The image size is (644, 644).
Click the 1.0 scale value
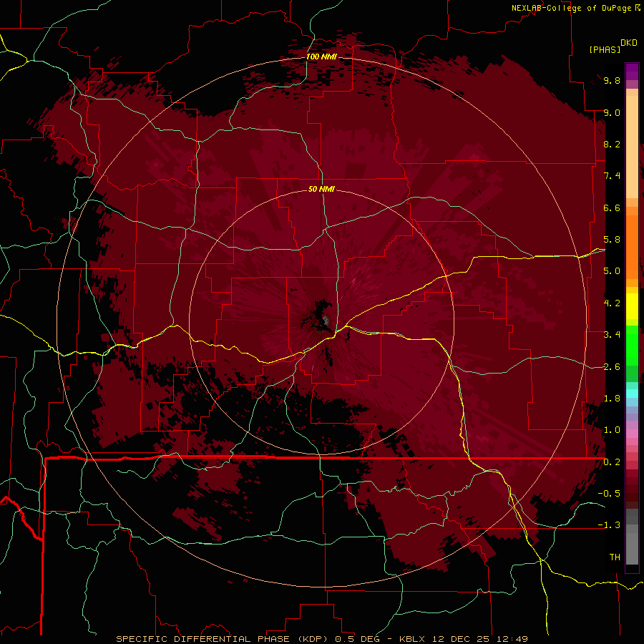[x=612, y=430]
